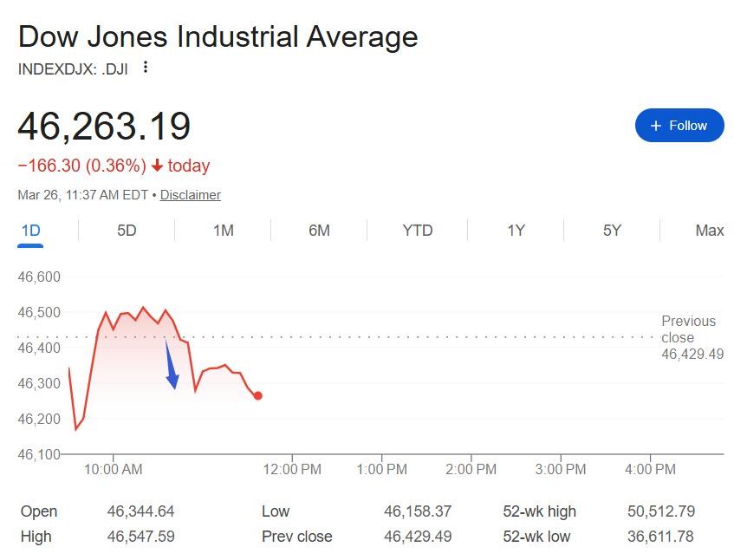
Task: Click the 52-wk high value
Action: pyautogui.click(x=660, y=511)
